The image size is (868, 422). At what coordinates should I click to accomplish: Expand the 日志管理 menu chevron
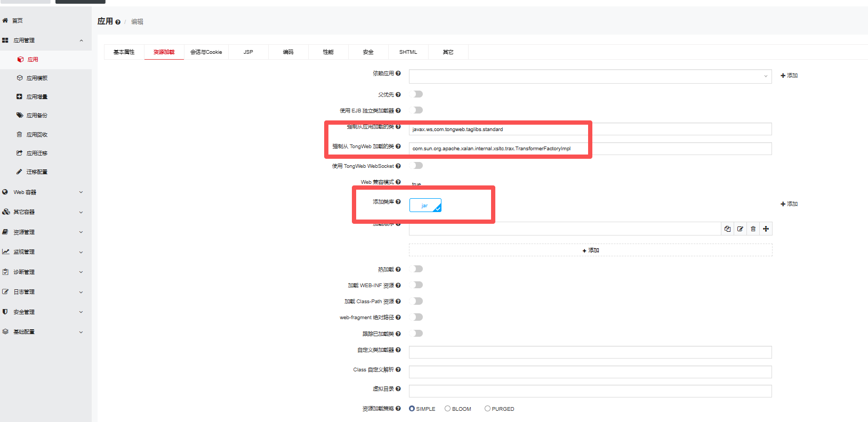81,292
